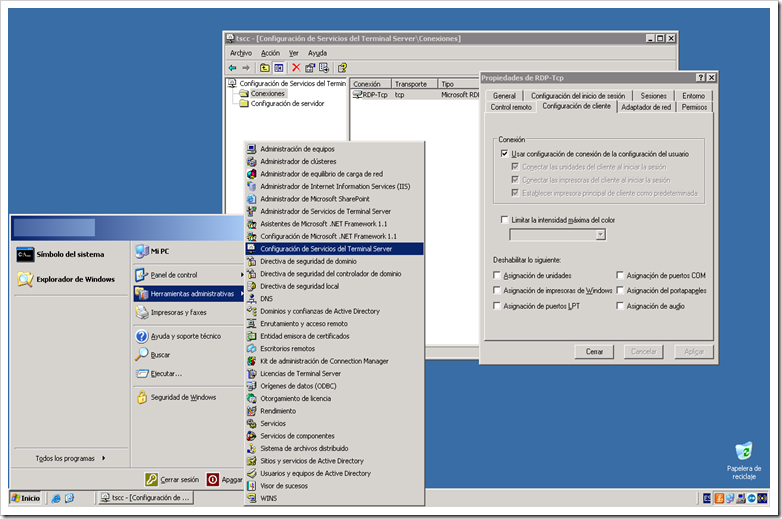Click the help question mark in RDP-Tcp dialog
This screenshot has height=519, width=782.
click(701, 78)
